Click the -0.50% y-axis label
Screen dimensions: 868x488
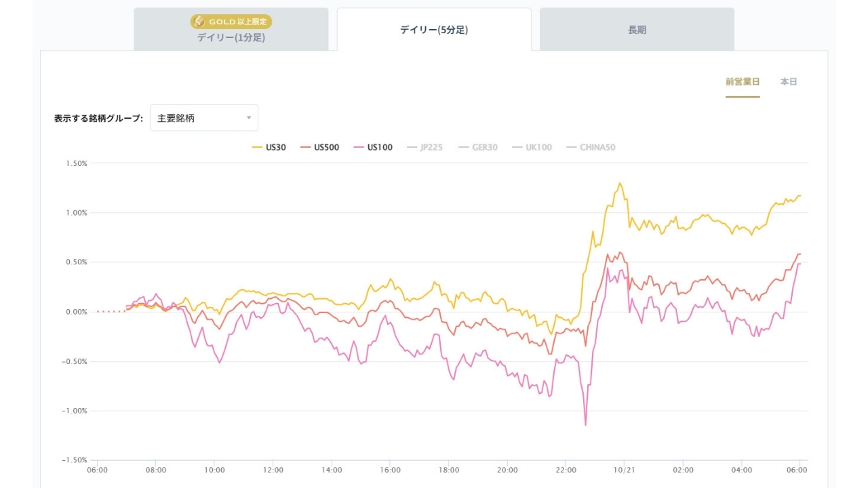tap(75, 361)
